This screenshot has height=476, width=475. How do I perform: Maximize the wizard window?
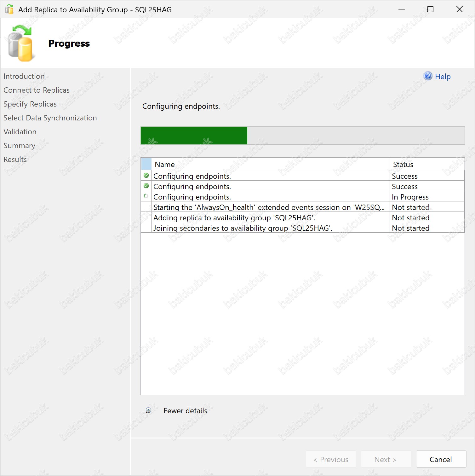(x=430, y=9)
